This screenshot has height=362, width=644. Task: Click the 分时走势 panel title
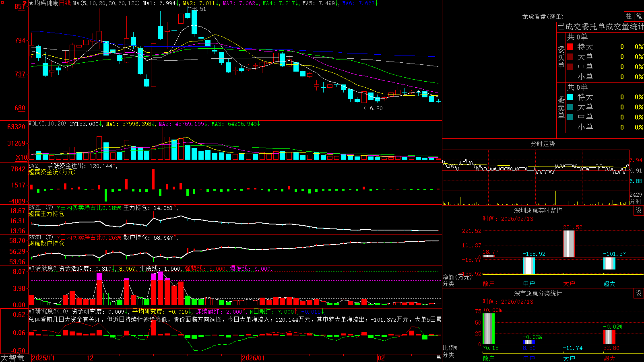(x=543, y=144)
